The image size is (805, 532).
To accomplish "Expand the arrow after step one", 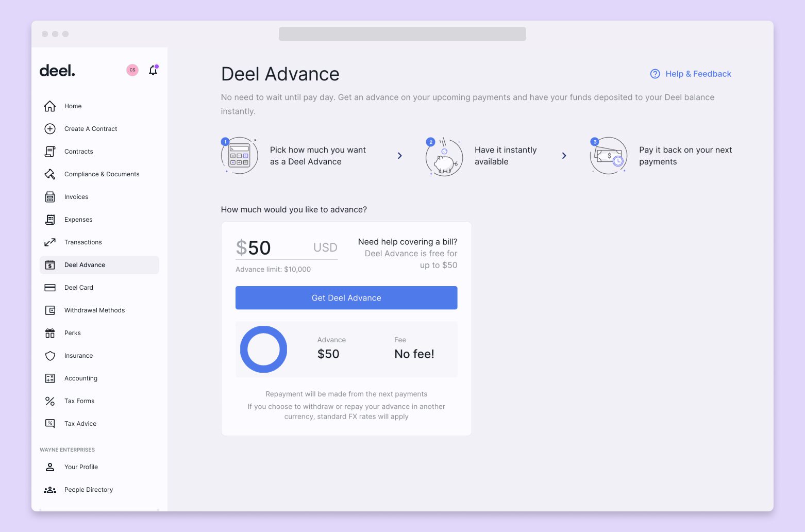I will [x=400, y=156].
